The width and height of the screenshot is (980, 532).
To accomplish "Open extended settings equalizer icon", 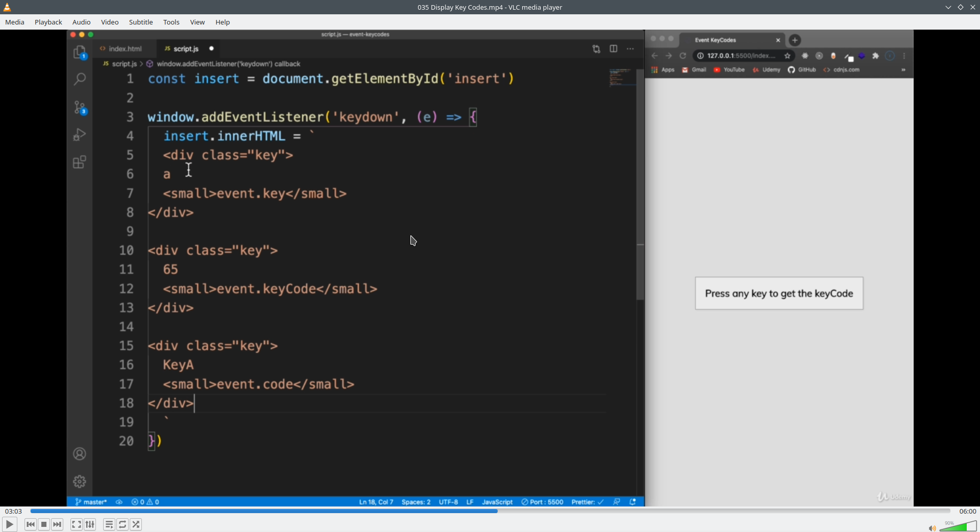I will [90, 524].
